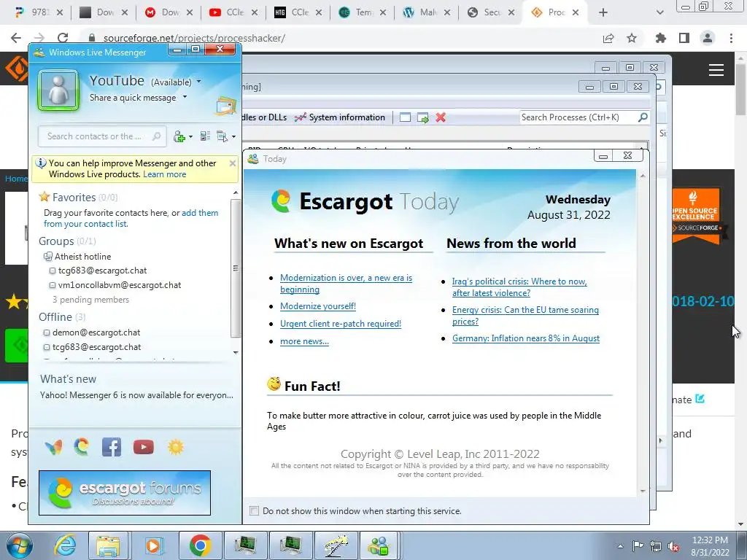This screenshot has width=747, height=560.
Task: Click the Windows Live Messenger taskbar icon
Action: click(x=379, y=545)
